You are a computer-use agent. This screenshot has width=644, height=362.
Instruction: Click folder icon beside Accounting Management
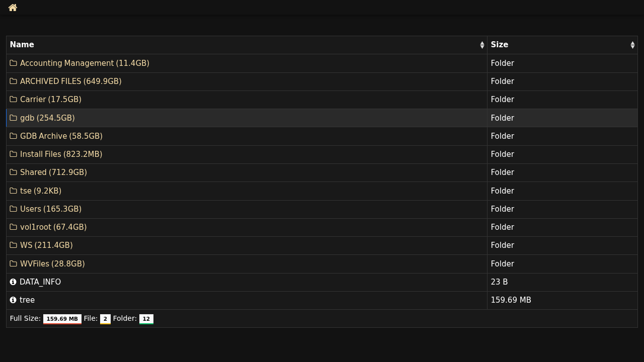tap(13, 63)
